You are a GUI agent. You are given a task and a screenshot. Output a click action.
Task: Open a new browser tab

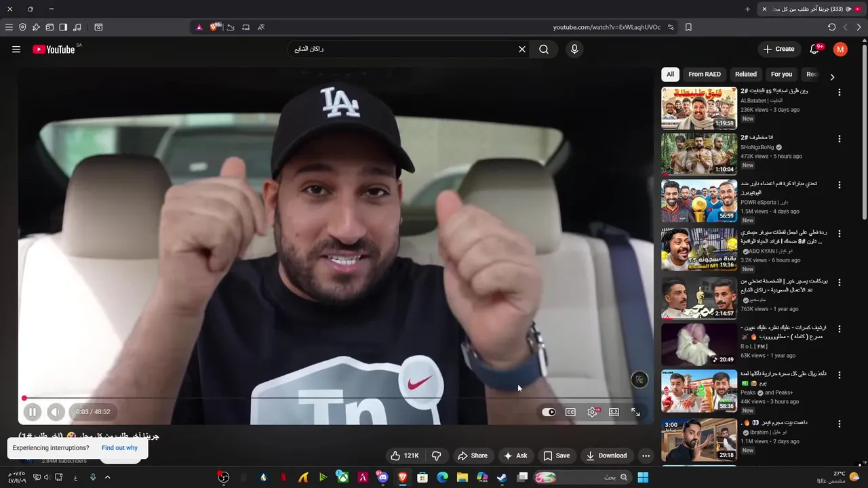tap(747, 9)
